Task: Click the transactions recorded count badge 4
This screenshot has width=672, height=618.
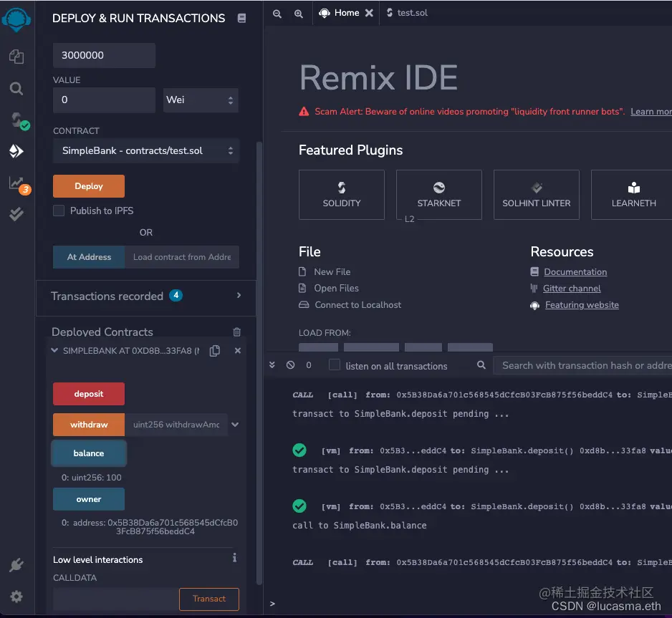Action: pyautogui.click(x=176, y=296)
